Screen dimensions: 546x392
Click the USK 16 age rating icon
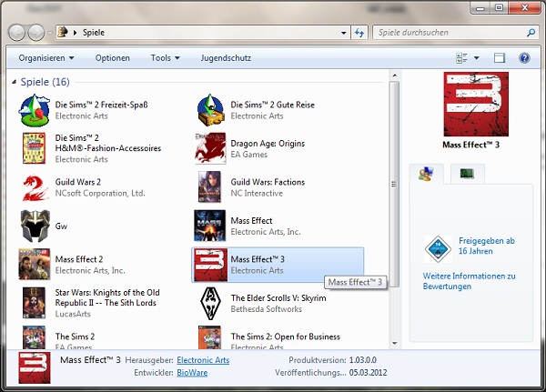[438, 248]
